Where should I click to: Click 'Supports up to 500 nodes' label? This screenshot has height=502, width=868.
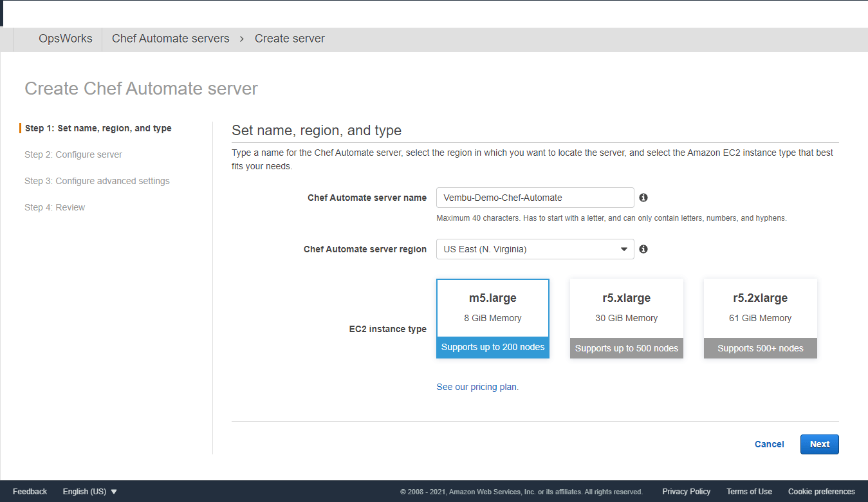[x=627, y=348]
